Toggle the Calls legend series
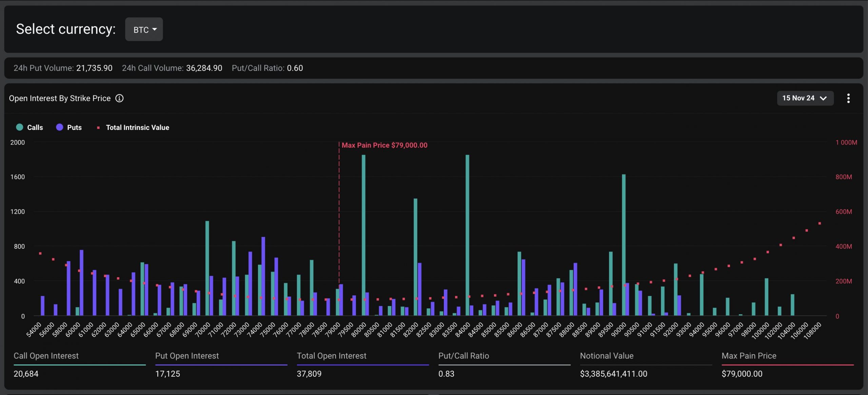This screenshot has width=868, height=395. 29,127
